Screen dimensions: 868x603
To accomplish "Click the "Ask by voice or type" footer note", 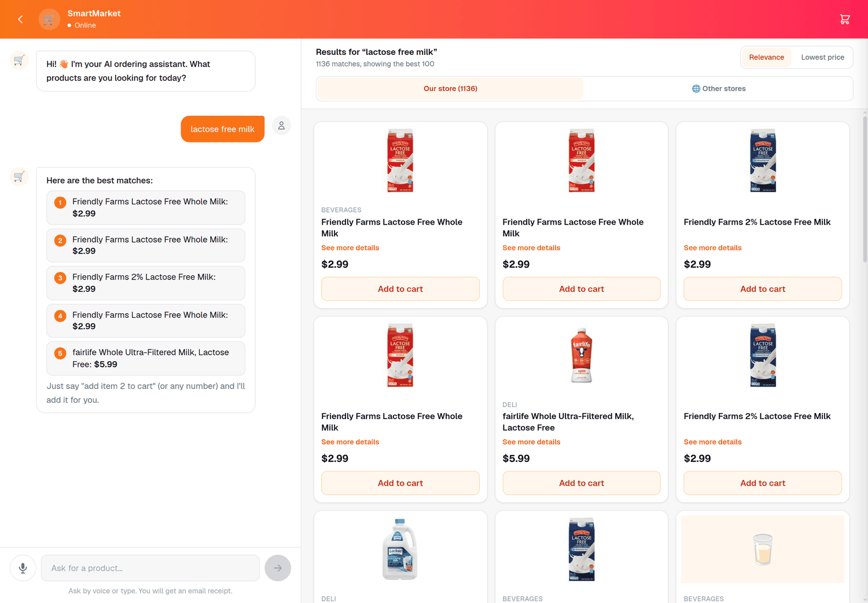I will (150, 591).
